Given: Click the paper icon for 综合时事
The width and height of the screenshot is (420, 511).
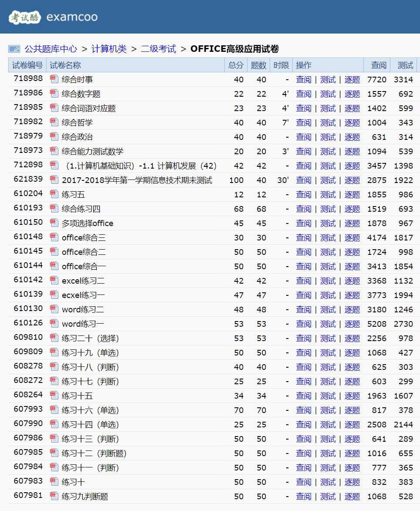Looking at the screenshot, I should click(54, 79).
